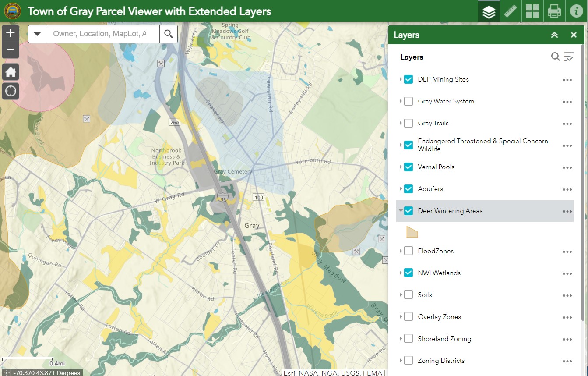Open FloodZones more options menu

[567, 252]
